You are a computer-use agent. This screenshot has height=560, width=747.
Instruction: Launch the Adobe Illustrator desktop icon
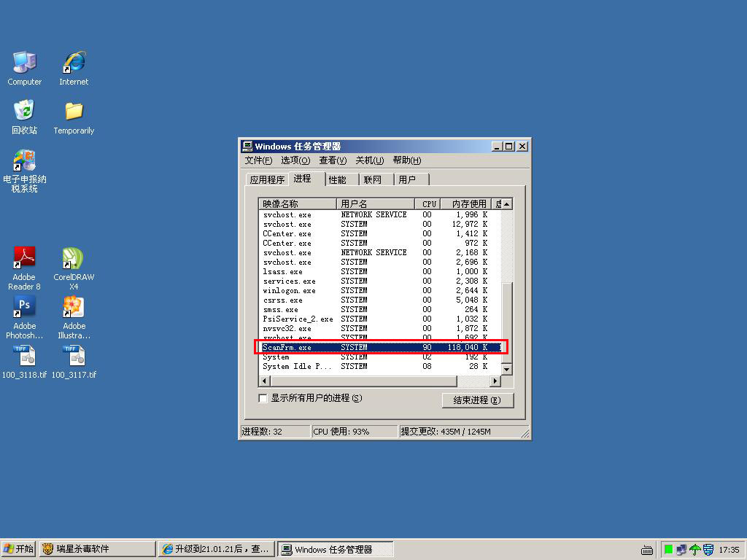pyautogui.click(x=74, y=308)
